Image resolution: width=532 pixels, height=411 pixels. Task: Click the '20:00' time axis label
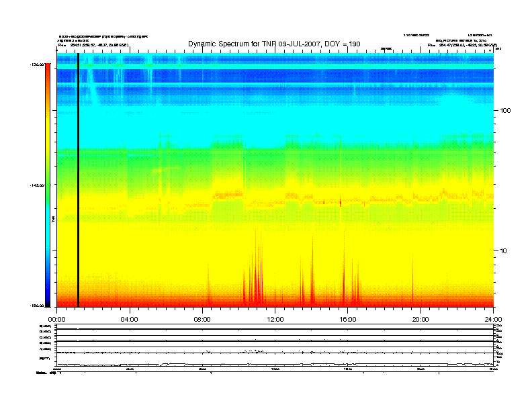pyautogui.click(x=420, y=320)
